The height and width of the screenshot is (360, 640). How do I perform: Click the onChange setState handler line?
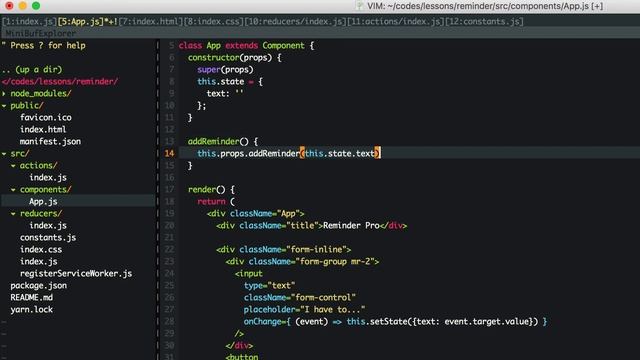tap(395, 322)
